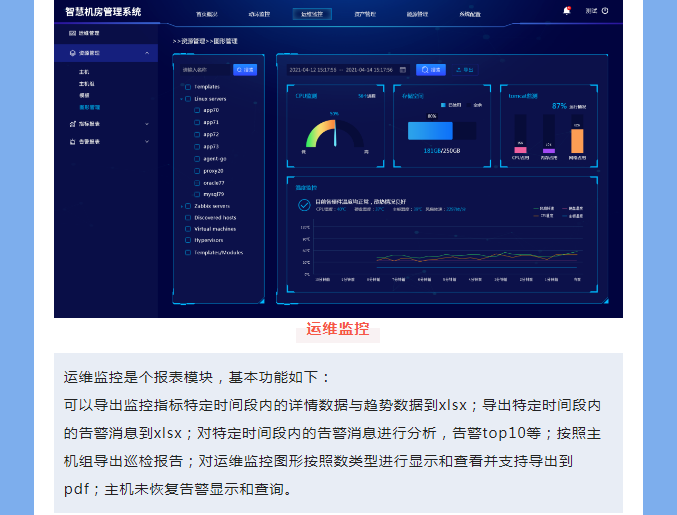Image resolution: width=677 pixels, height=515 pixels.
Task: Open the 资产管控 top menu tab
Action: [x=364, y=15]
